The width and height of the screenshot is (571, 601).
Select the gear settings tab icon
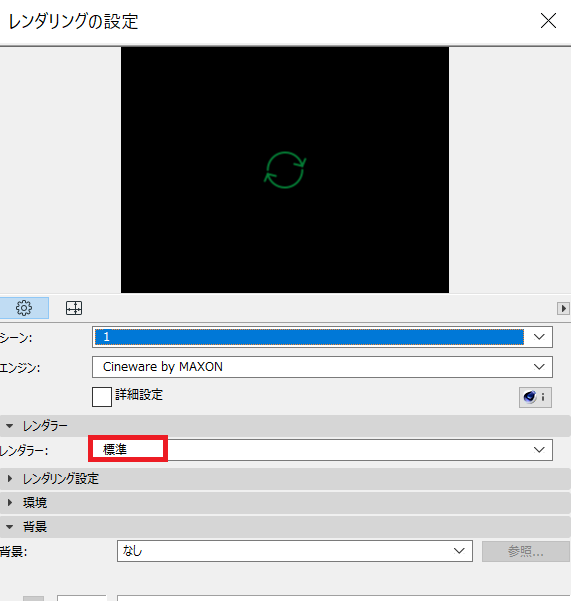pos(24,308)
